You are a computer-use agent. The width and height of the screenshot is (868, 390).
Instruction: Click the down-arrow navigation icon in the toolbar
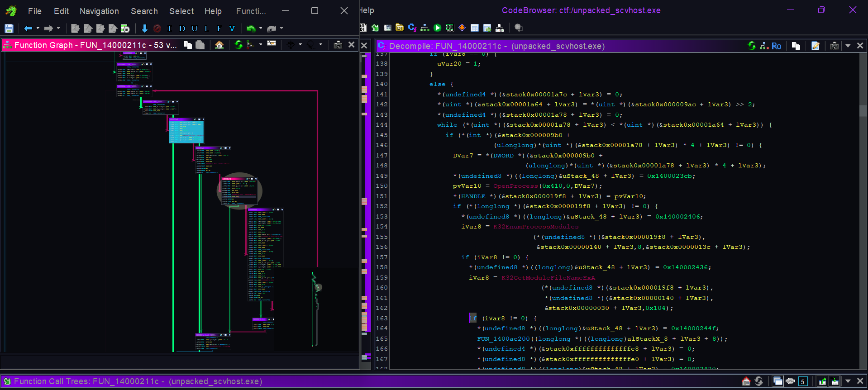(x=144, y=29)
